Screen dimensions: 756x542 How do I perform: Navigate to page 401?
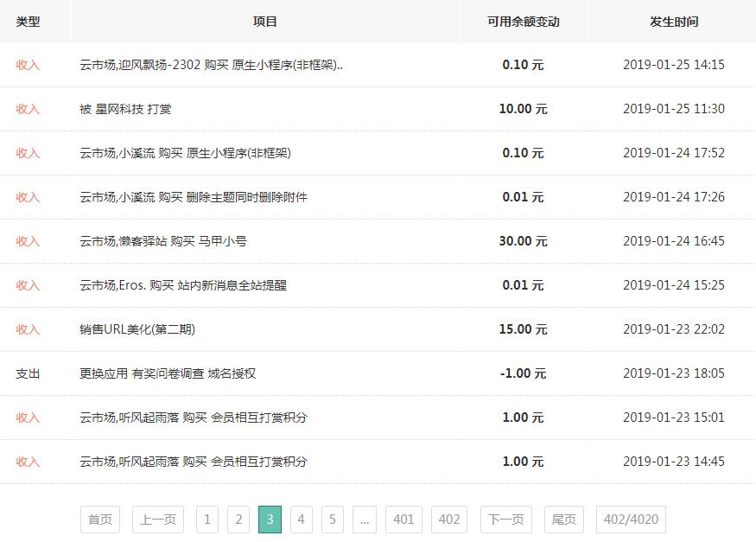[x=403, y=520]
